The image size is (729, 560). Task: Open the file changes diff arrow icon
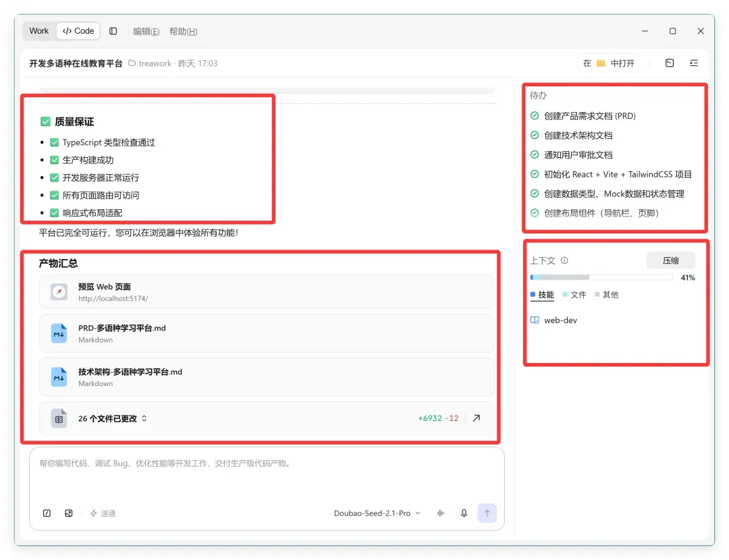477,418
